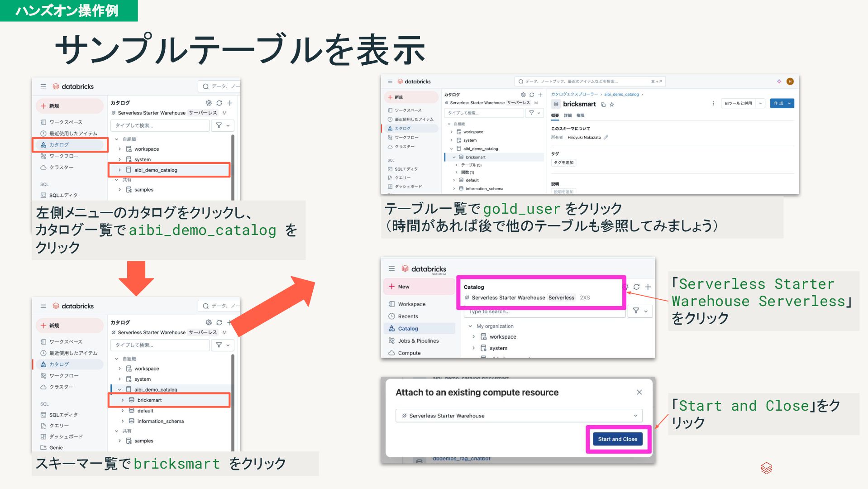868x489 pixels.
Task: Open the dropdown arrow beside BIツールと併用
Action: [x=760, y=103]
